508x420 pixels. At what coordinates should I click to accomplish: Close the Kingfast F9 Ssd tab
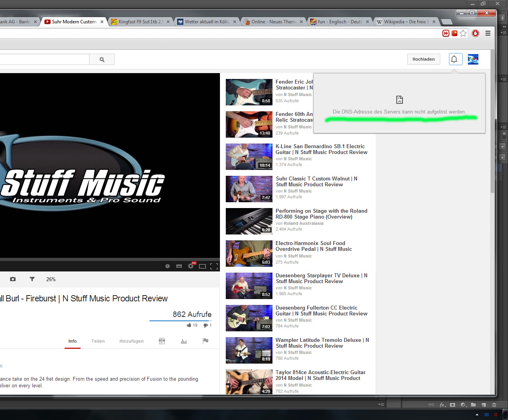point(168,22)
